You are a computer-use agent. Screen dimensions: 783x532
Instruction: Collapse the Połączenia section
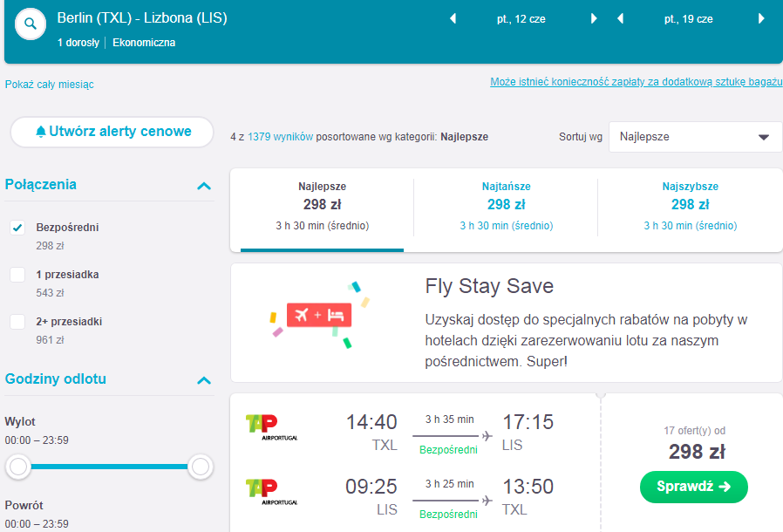[x=204, y=187]
